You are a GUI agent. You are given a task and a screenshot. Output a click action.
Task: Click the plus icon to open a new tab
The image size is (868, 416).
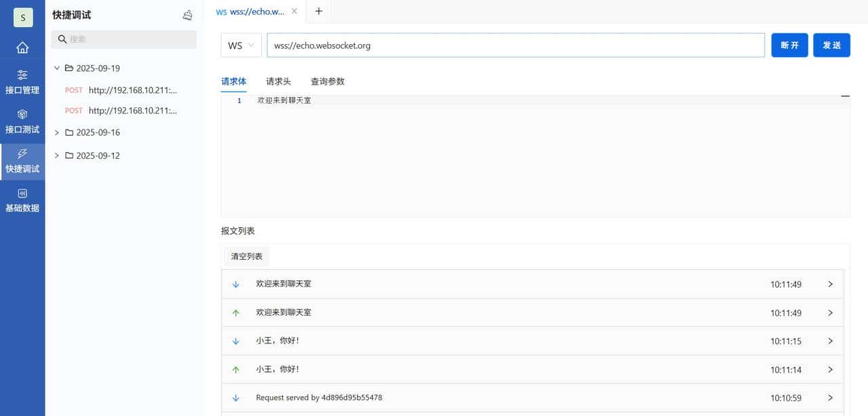pos(318,11)
